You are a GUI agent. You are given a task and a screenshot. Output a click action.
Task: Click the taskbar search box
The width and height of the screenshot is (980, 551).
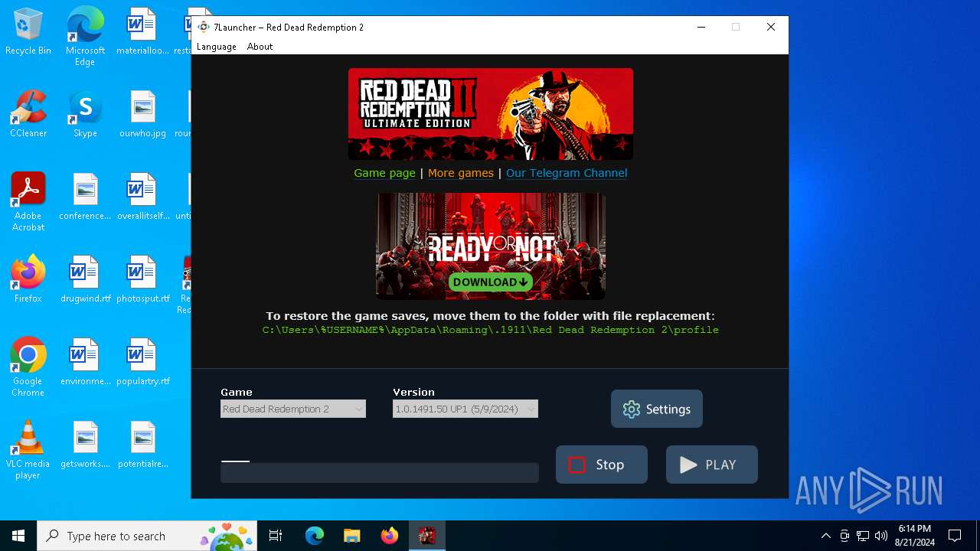[x=147, y=536]
